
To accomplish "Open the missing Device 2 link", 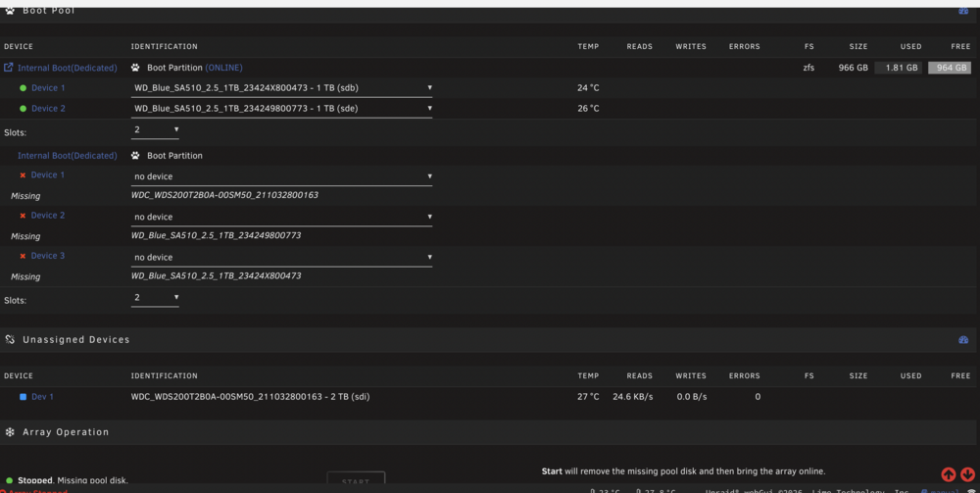I will 48,216.
